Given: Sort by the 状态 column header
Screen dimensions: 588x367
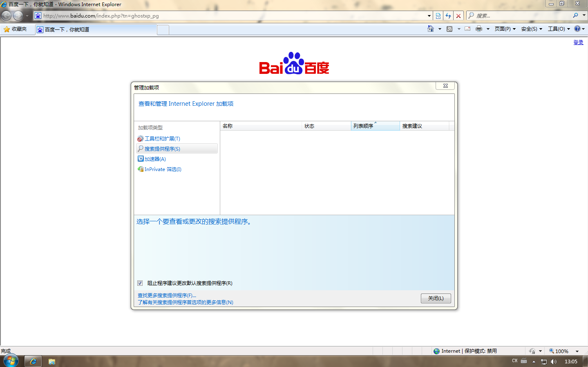Looking at the screenshot, I should coord(326,126).
